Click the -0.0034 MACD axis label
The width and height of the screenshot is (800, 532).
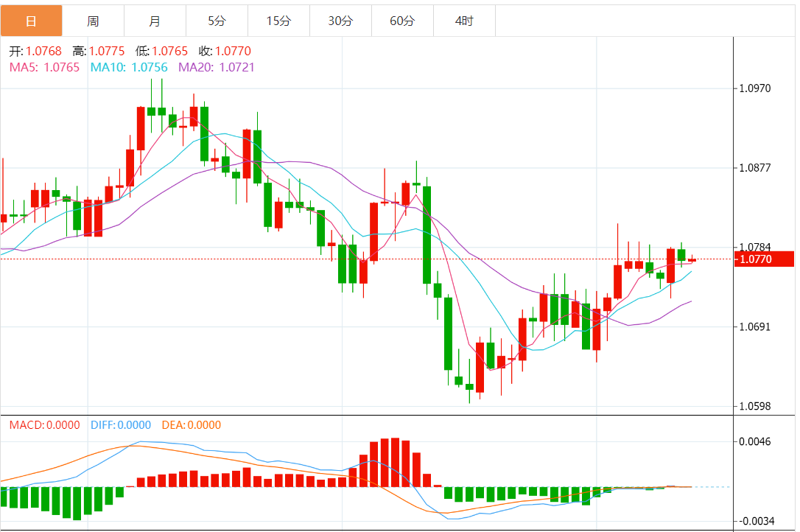click(x=757, y=521)
